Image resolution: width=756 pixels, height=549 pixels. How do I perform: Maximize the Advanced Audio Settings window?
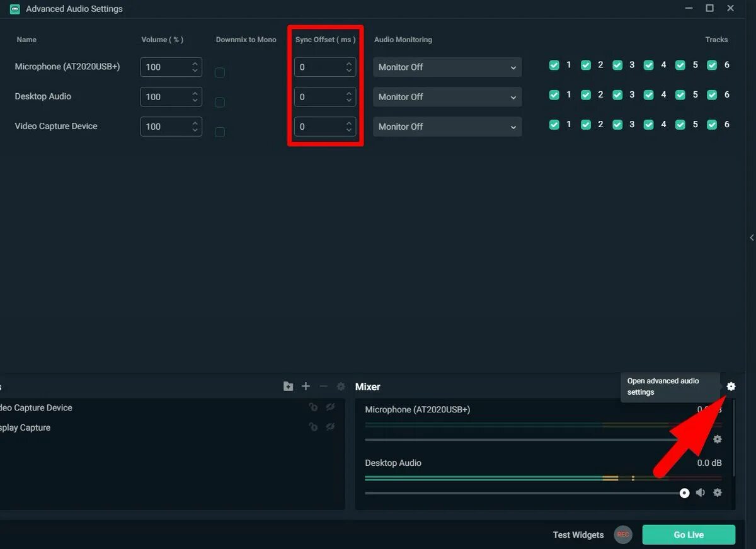709,8
